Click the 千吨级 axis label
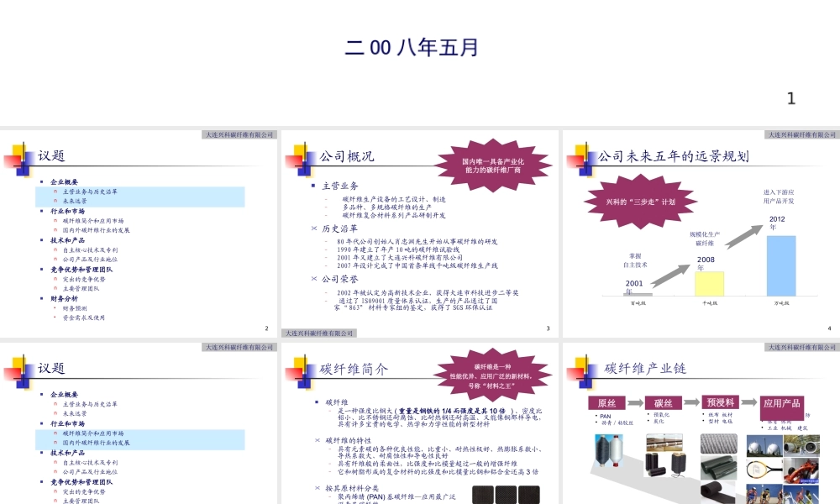Image resolution: width=840 pixels, height=504 pixels. 710,303
